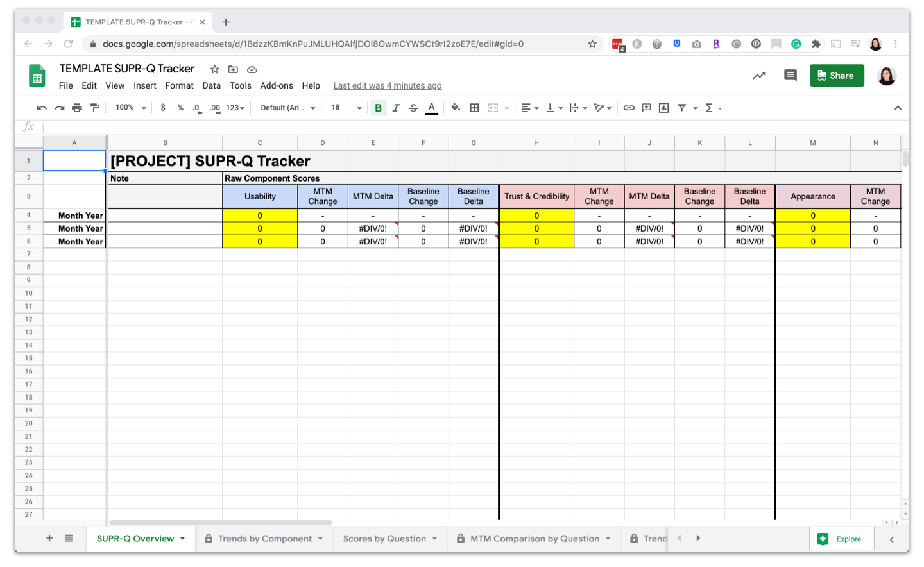Select the Usability header cell
The image size is (924, 567).
tap(260, 196)
